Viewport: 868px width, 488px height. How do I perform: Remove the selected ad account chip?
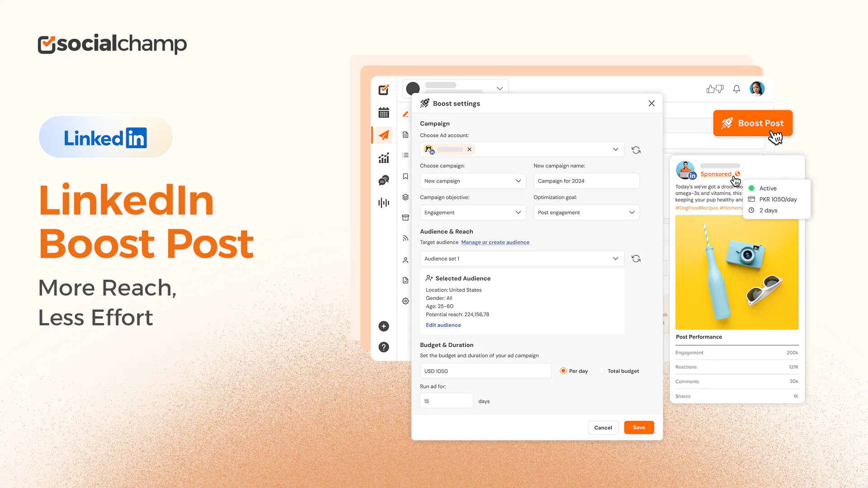469,150
